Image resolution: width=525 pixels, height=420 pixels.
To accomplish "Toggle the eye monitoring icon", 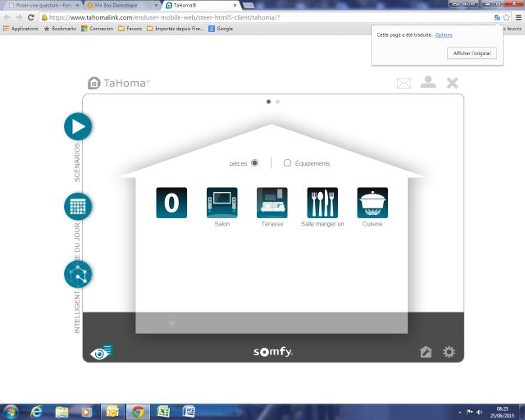I will pyautogui.click(x=101, y=353).
